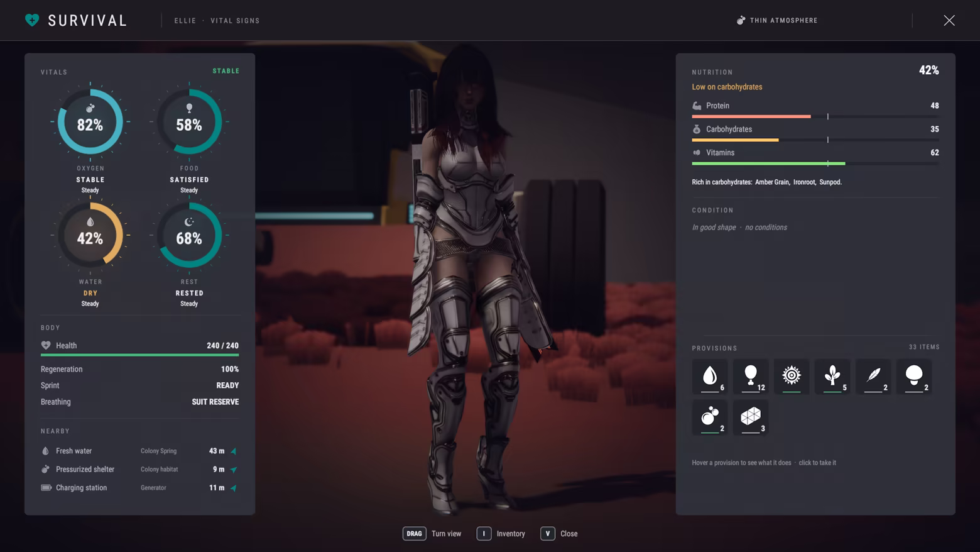Open Inventory using the I key button
The image size is (980, 552).
tap(484, 533)
